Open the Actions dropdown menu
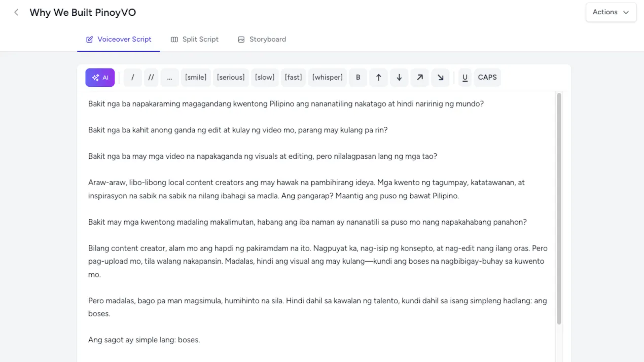This screenshot has width=644, height=362. [611, 12]
